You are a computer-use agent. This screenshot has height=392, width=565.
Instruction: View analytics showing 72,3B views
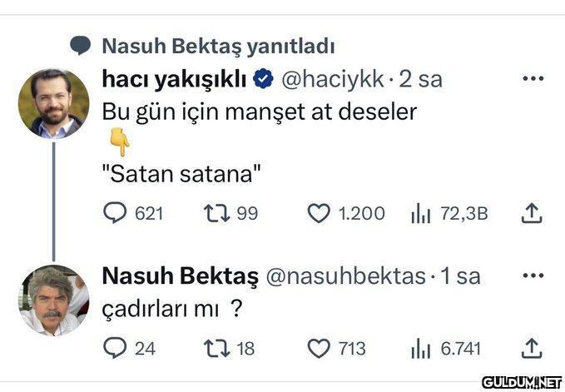(419, 214)
